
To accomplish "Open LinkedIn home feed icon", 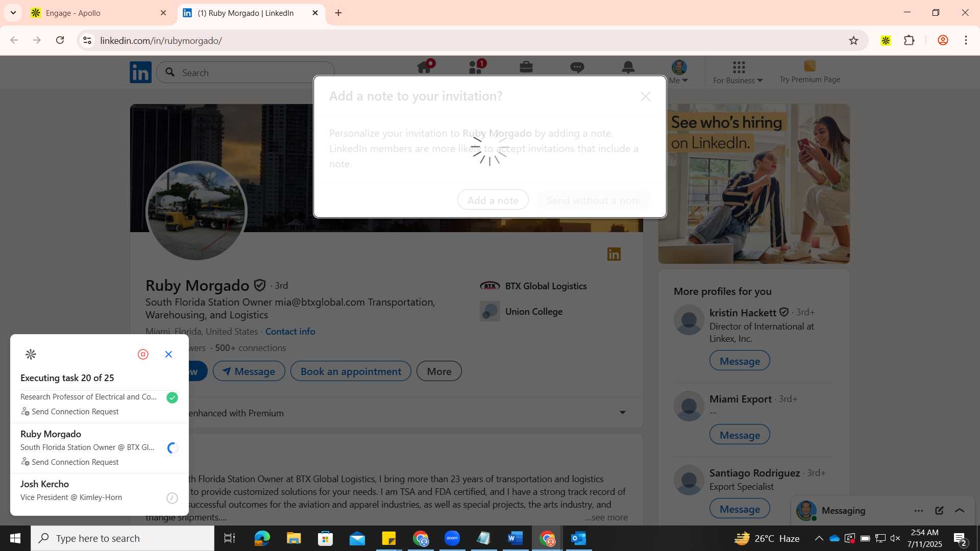I will [x=424, y=67].
